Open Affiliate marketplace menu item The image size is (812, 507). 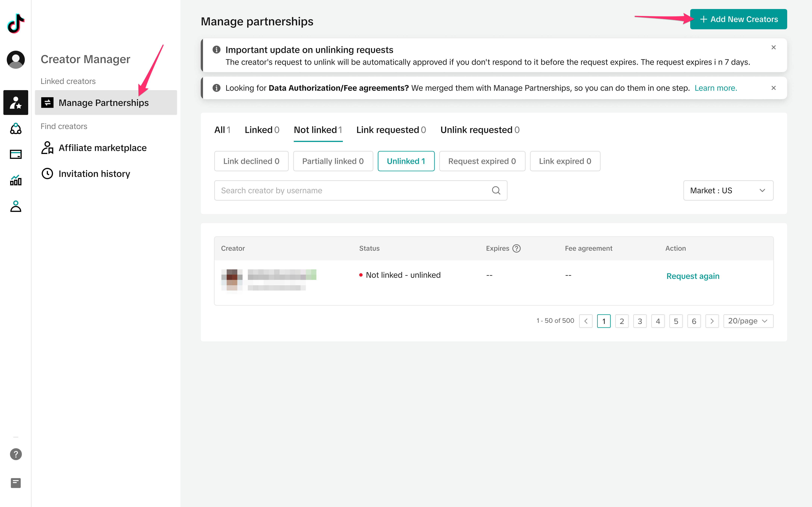click(102, 148)
